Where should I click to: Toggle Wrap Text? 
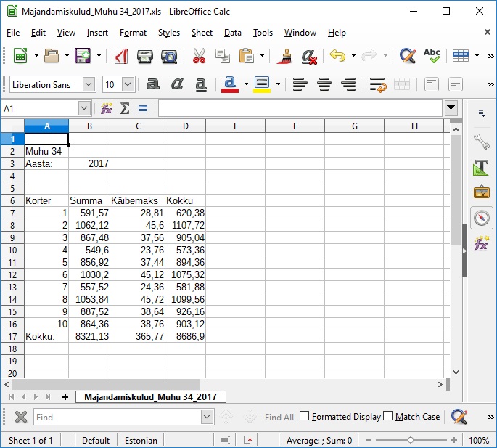(x=378, y=85)
